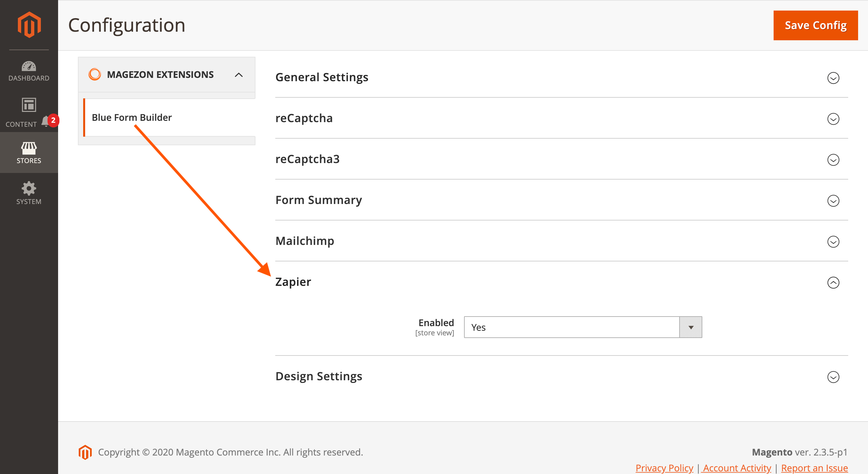This screenshot has height=474, width=868.
Task: Open the Dashboard from the sidebar
Action: (29, 71)
